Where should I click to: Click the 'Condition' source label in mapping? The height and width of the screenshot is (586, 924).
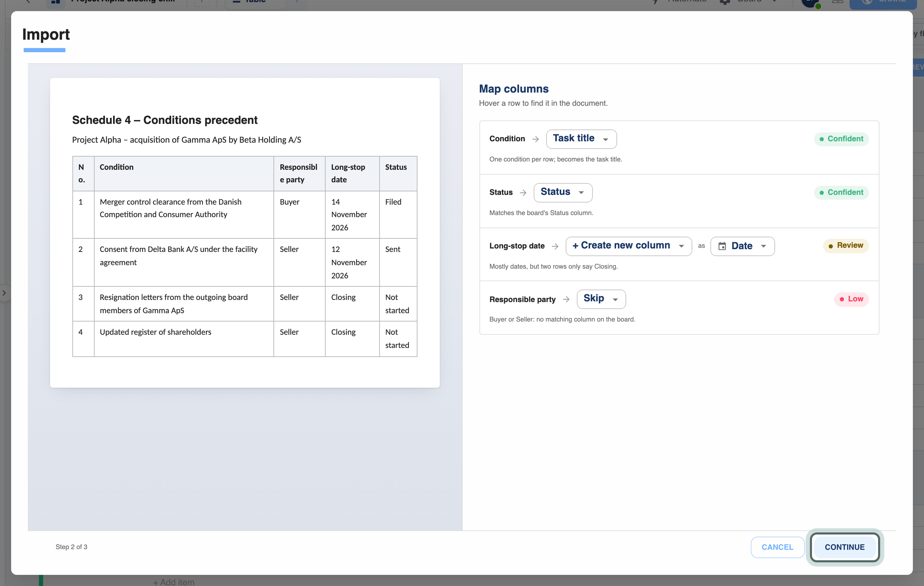pos(507,139)
